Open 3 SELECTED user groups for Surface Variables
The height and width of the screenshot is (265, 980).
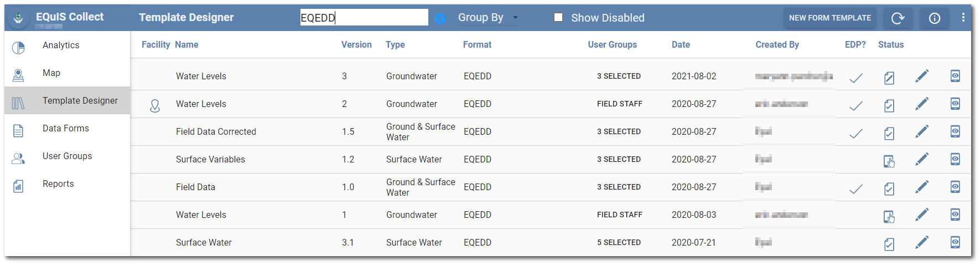click(x=619, y=159)
